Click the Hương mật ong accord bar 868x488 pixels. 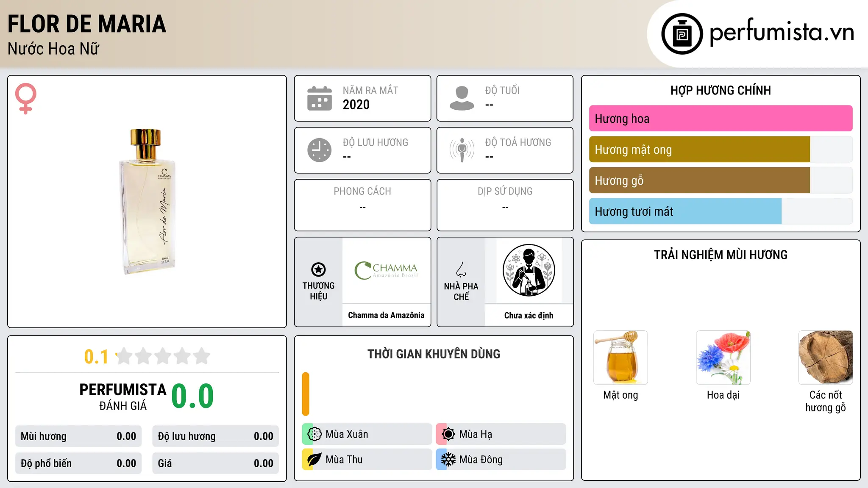721,150
